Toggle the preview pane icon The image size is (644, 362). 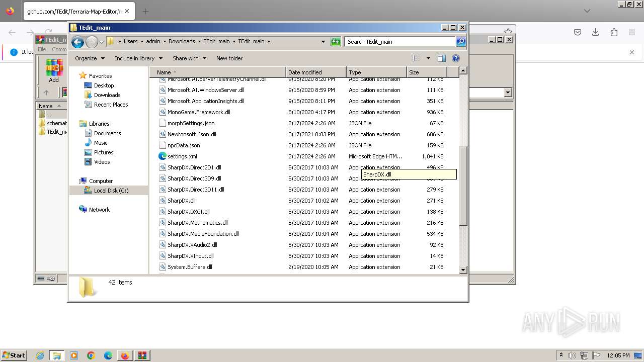click(442, 58)
